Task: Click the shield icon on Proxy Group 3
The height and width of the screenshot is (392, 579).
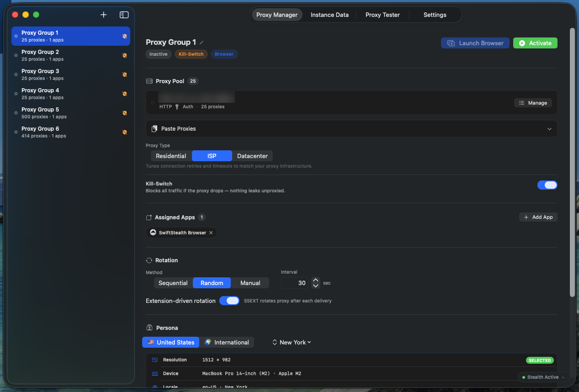Action: point(124,74)
